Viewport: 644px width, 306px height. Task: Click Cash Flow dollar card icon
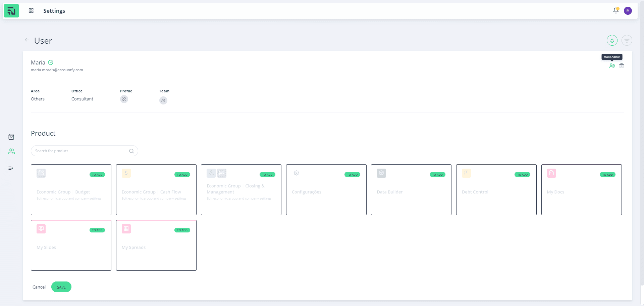pyautogui.click(x=126, y=173)
